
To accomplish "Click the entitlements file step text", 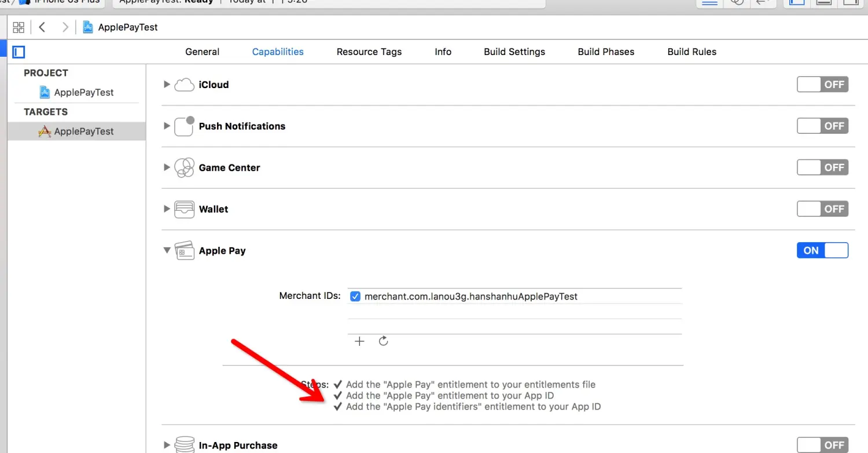I will [x=470, y=384].
